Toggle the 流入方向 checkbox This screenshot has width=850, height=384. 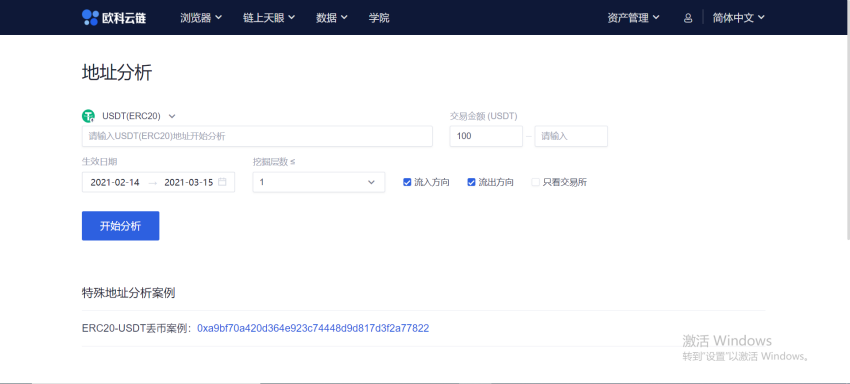(407, 182)
